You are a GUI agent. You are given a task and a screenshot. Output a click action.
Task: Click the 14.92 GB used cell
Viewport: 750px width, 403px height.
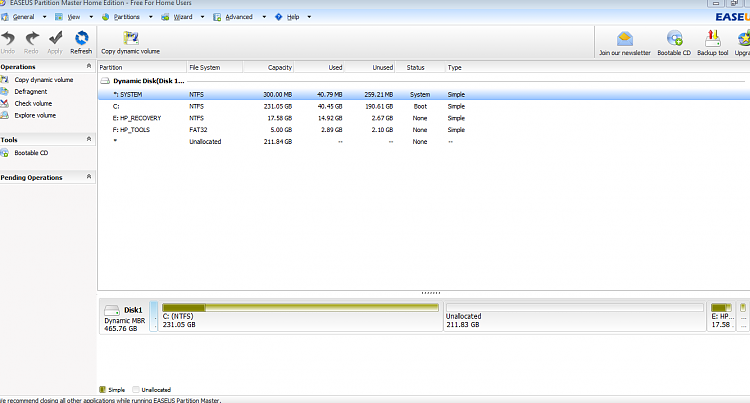tap(331, 118)
